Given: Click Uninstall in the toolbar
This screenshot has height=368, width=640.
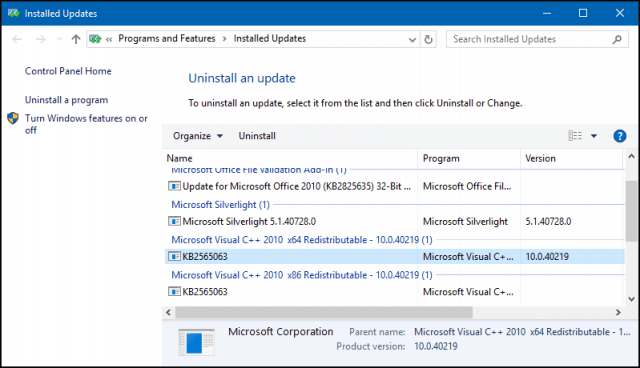Looking at the screenshot, I should coord(257,136).
